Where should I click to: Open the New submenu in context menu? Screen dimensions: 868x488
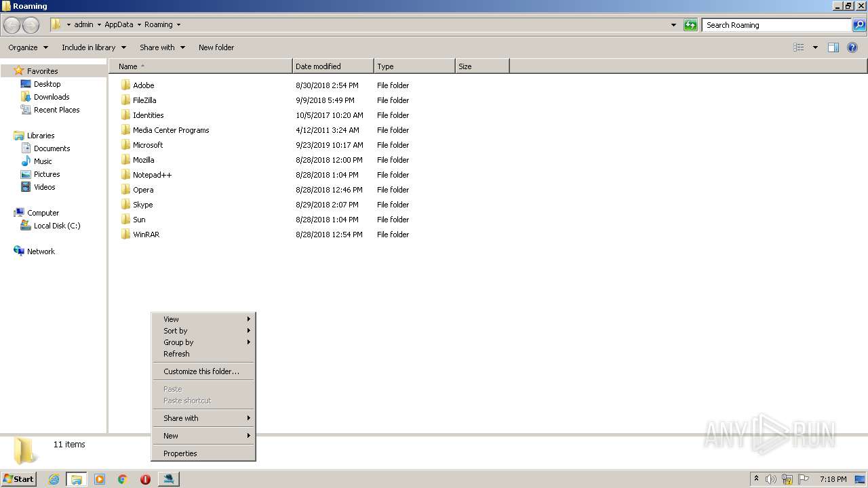pos(203,436)
